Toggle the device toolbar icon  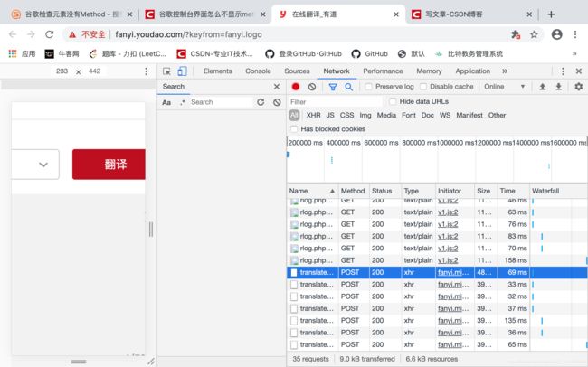pyautogui.click(x=182, y=71)
